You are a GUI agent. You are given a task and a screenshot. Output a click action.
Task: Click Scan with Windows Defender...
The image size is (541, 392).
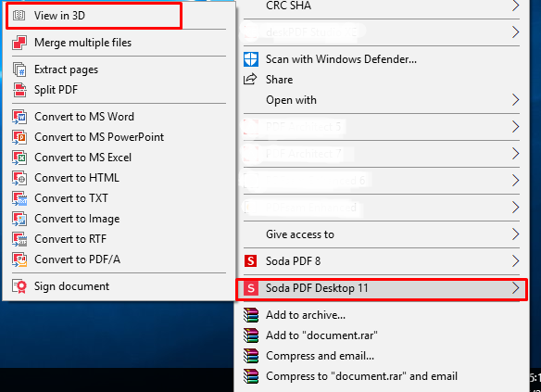pos(382,59)
